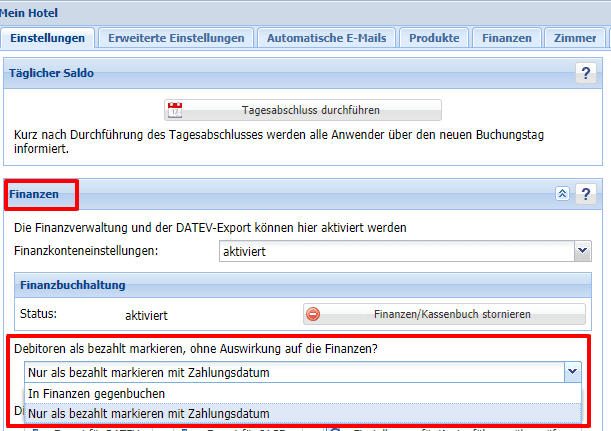Click the calendar icon on Tagesabschluss button
This screenshot has width=611, height=431.
[x=176, y=110]
